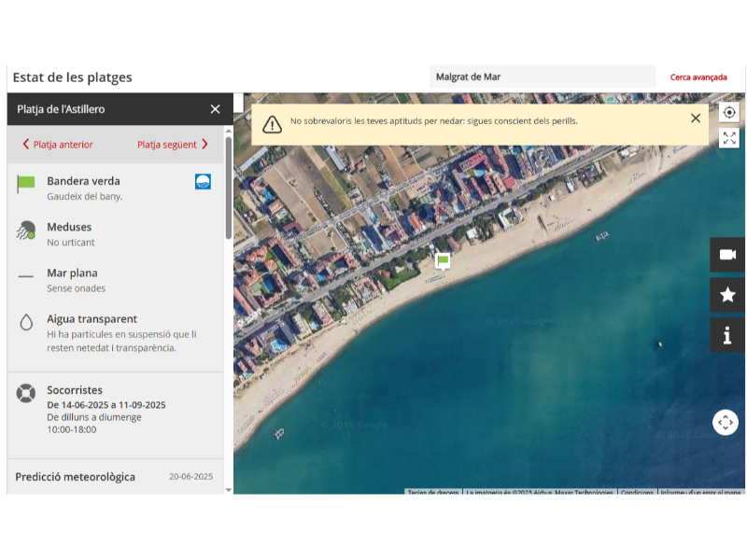747x560 pixels.
Task: Center map on my location
Action: pyautogui.click(x=729, y=113)
